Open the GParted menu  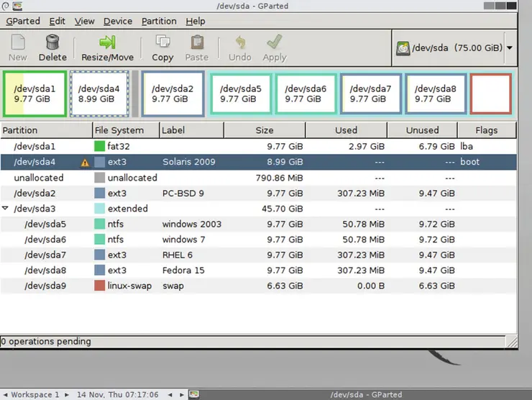pos(23,22)
